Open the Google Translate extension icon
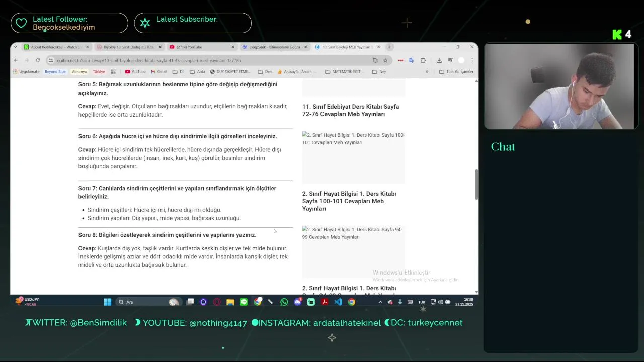 click(411, 60)
